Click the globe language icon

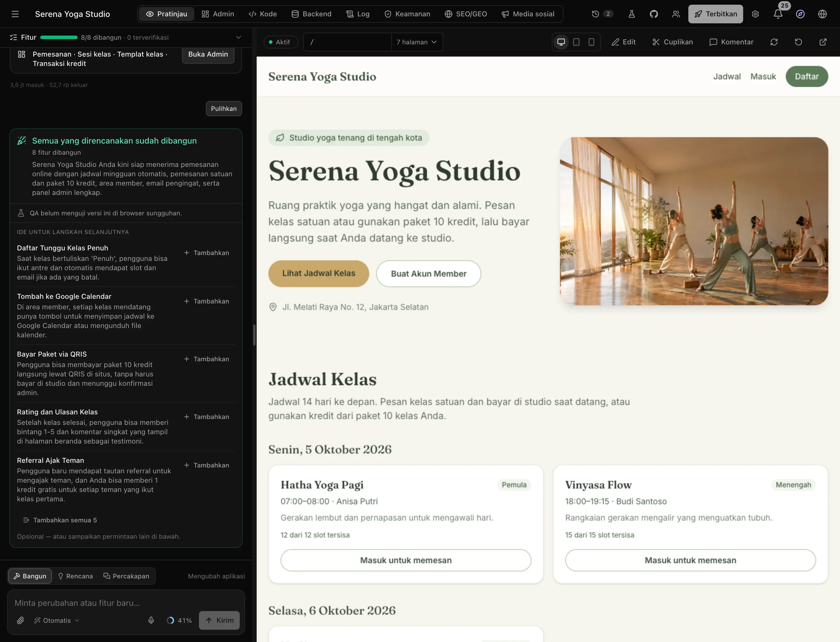pos(822,14)
